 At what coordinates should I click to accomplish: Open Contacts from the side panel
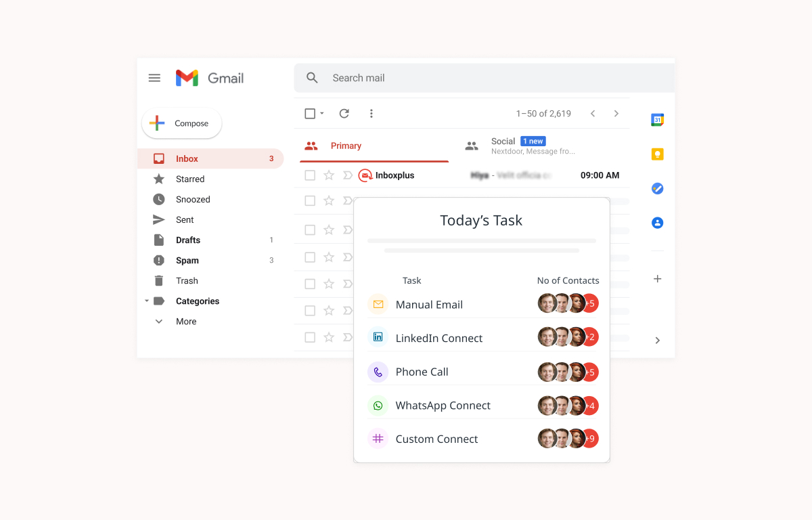(x=657, y=223)
